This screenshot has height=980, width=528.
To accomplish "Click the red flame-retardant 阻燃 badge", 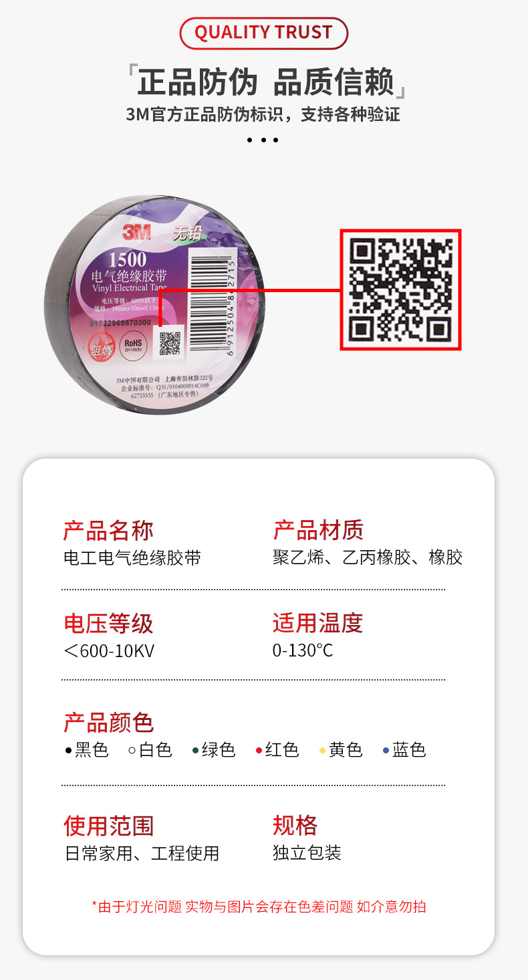I will tap(102, 346).
